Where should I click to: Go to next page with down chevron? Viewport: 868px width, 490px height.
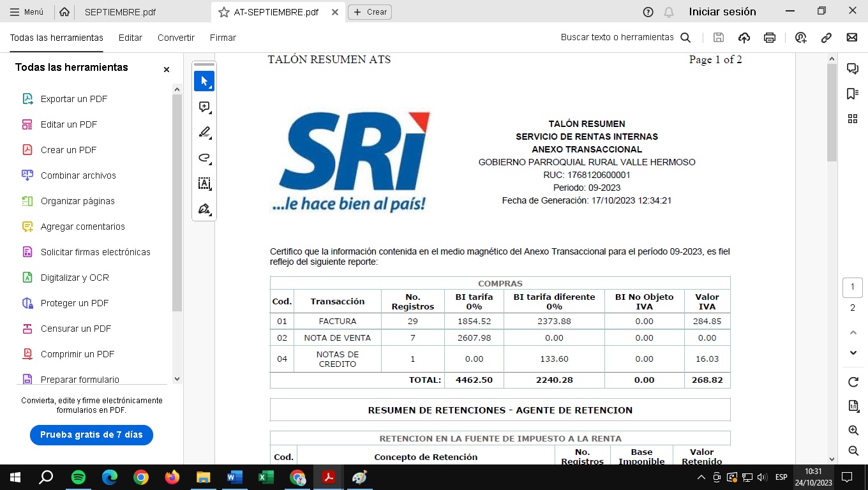pyautogui.click(x=853, y=353)
